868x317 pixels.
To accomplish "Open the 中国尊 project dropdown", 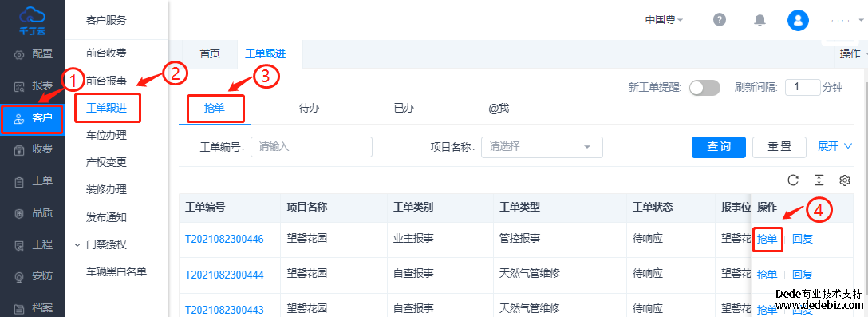I will click(664, 20).
